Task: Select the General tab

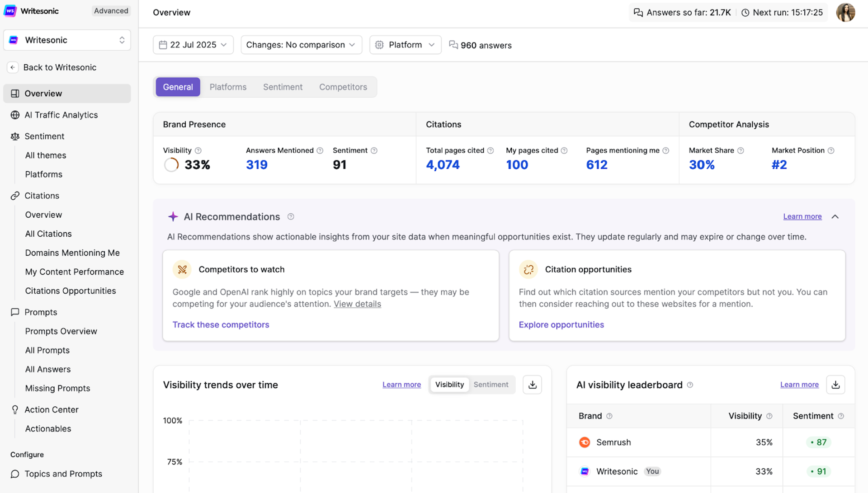Action: click(178, 87)
